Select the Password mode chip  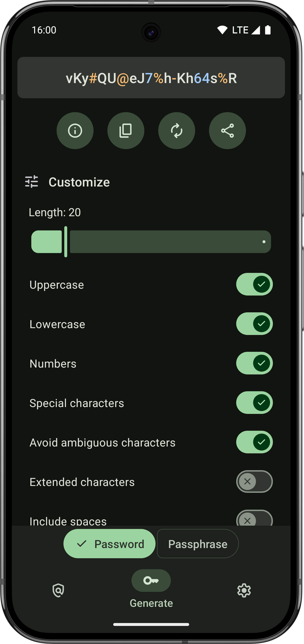(109, 544)
